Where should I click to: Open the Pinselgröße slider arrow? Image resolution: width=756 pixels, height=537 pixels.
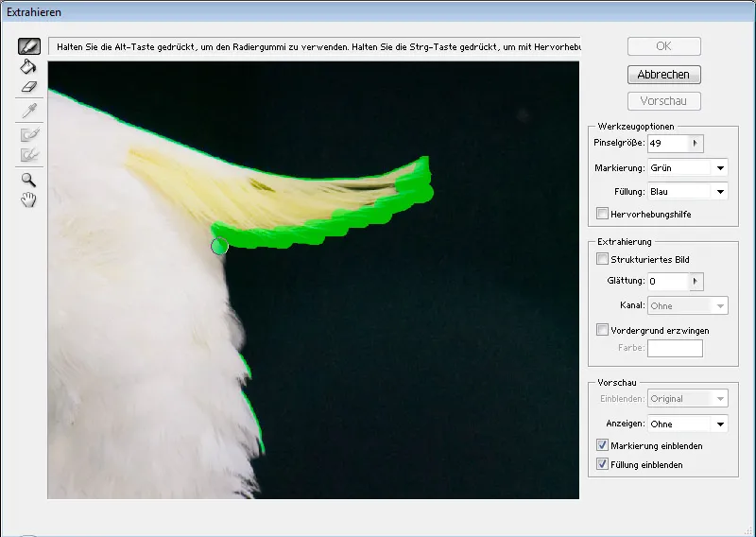(696, 144)
